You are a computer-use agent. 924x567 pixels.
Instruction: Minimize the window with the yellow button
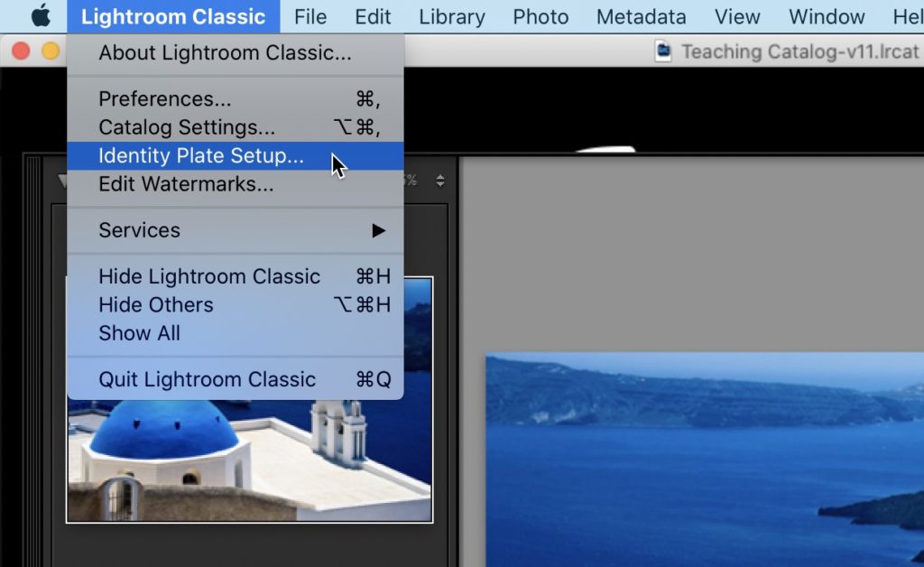[x=51, y=51]
